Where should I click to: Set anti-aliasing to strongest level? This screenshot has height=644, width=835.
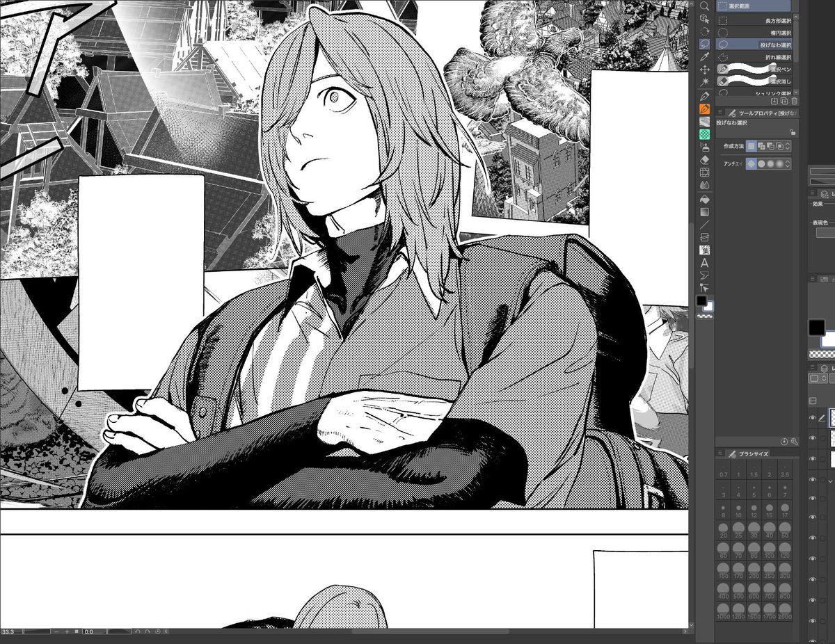pos(779,163)
